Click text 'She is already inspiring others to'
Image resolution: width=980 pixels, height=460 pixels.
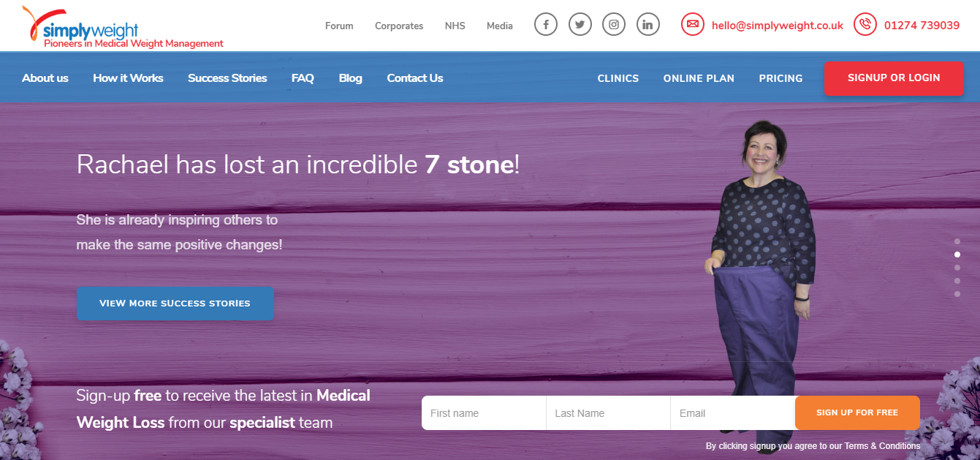click(177, 219)
